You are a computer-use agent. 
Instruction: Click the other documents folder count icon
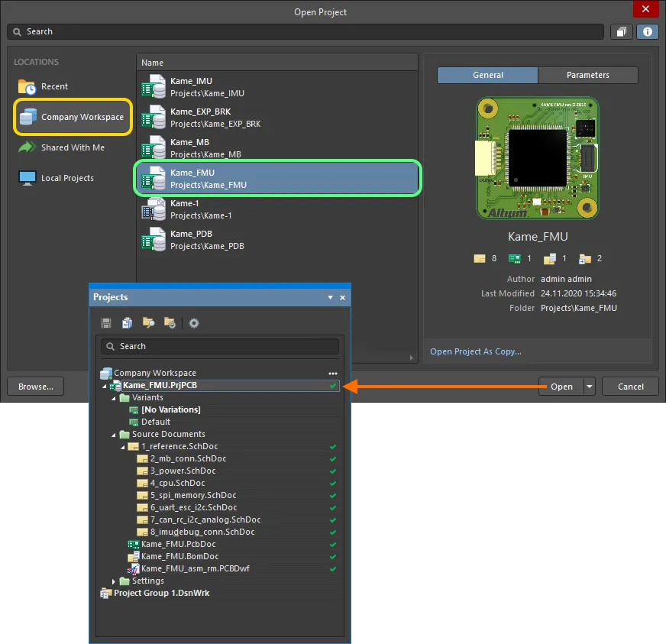tap(585, 258)
